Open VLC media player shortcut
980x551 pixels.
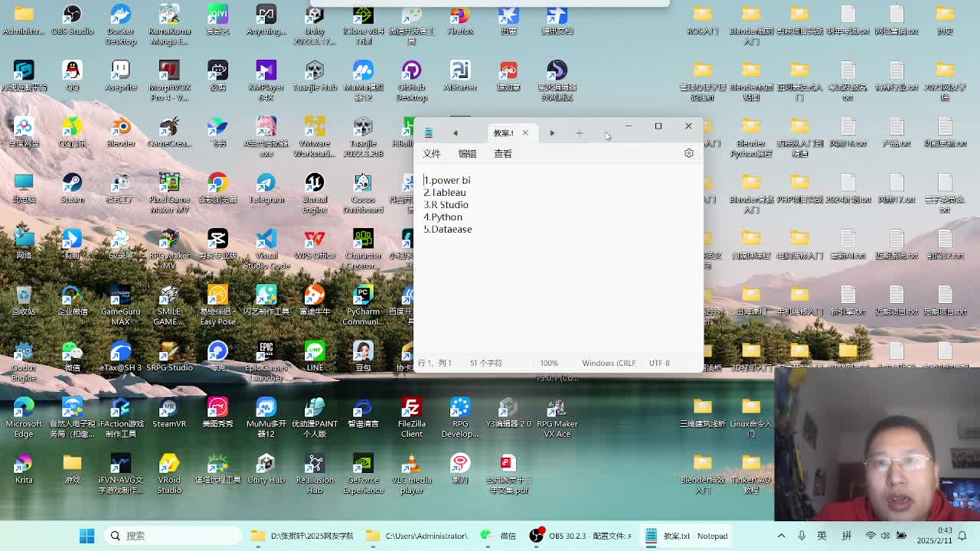(x=411, y=472)
